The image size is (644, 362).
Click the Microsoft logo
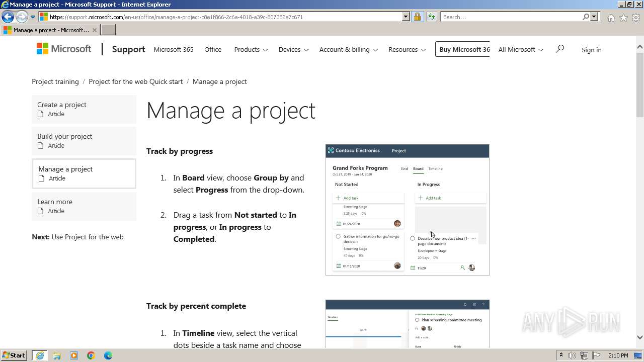64,49
